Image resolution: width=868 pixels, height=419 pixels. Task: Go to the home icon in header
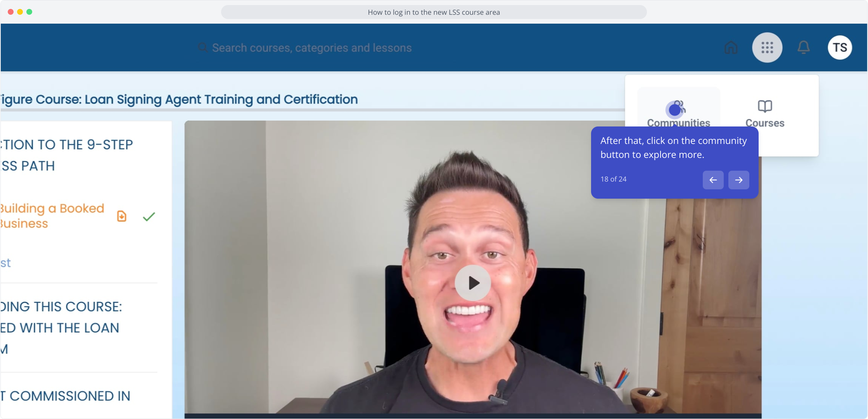click(731, 48)
